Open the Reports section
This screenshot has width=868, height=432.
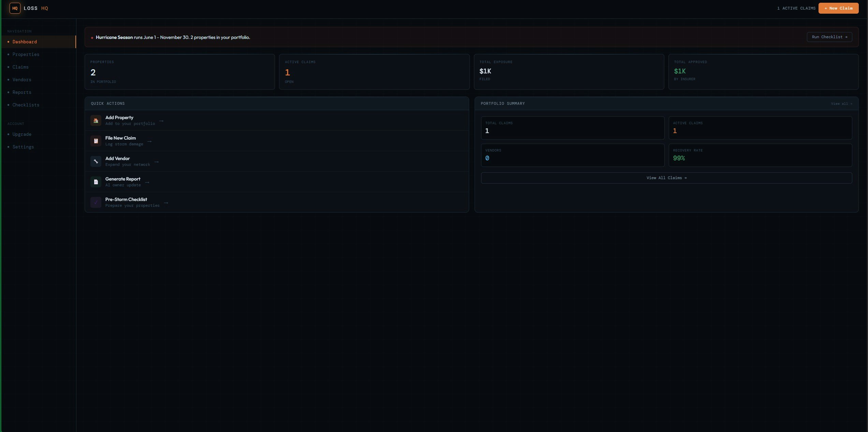38,92
